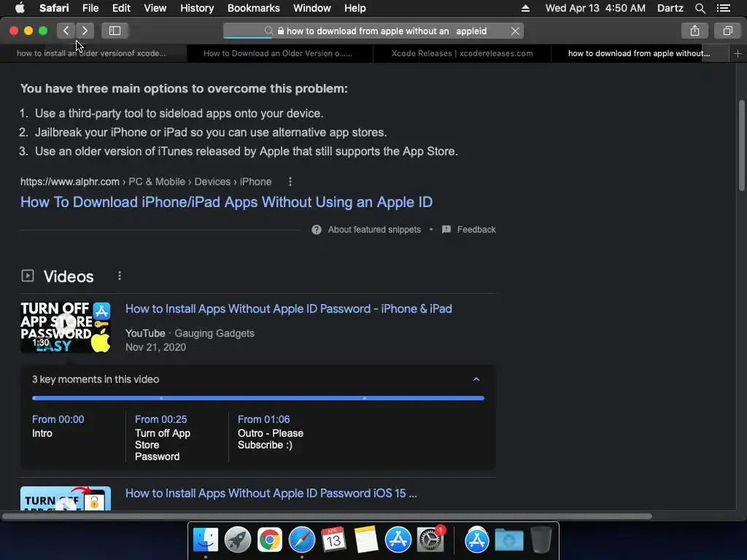Open the File menu
The image size is (747, 560).
coord(90,8)
